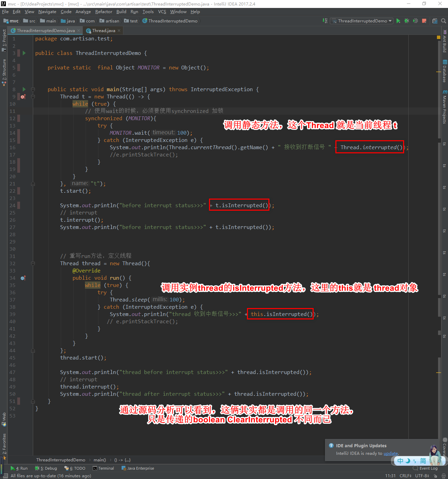Open the File menu
448x479 pixels.
click(5, 11)
